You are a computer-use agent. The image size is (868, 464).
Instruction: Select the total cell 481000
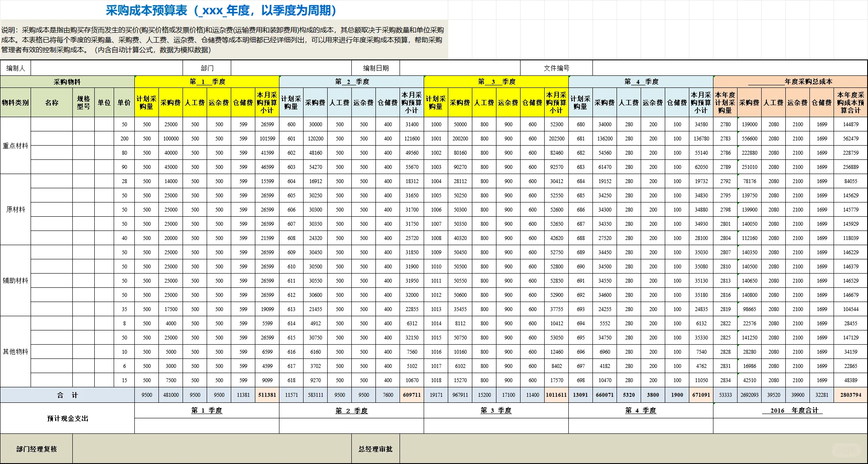pos(171,395)
